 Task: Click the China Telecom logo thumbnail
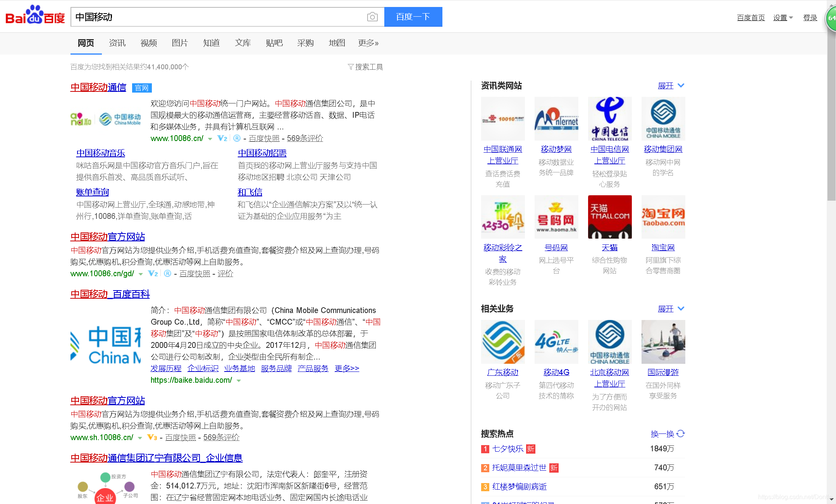click(609, 119)
